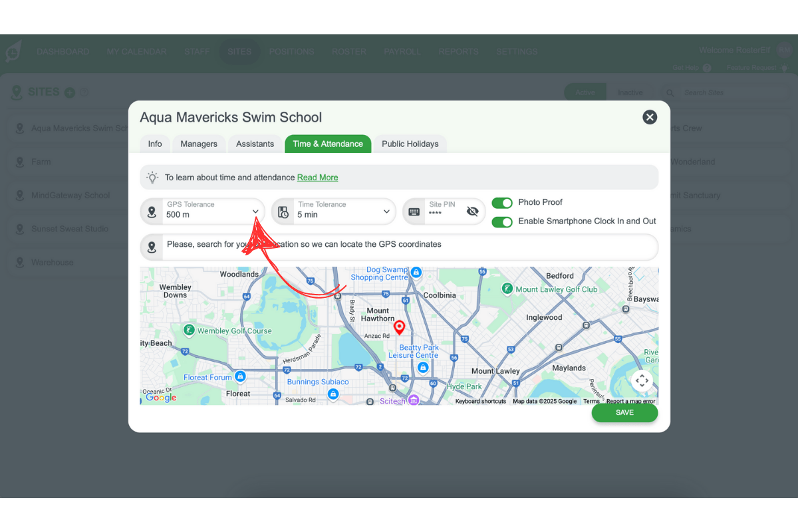This screenshot has height=532, width=798.
Task: Click the location search input field
Action: point(399,245)
